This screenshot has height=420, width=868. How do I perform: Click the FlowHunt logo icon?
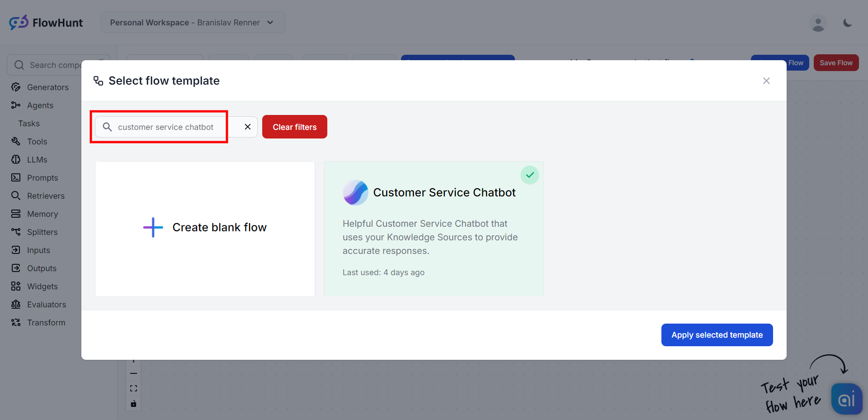[19, 22]
